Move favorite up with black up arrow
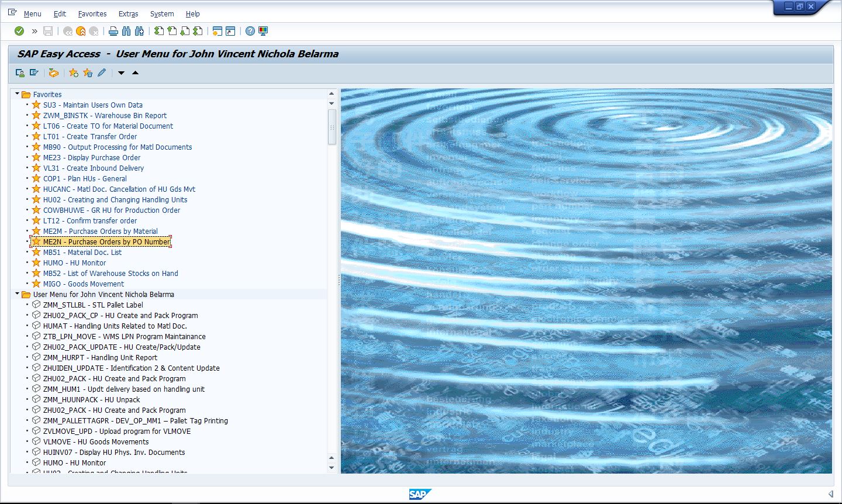Viewport: 842px width, 504px height. (x=136, y=73)
